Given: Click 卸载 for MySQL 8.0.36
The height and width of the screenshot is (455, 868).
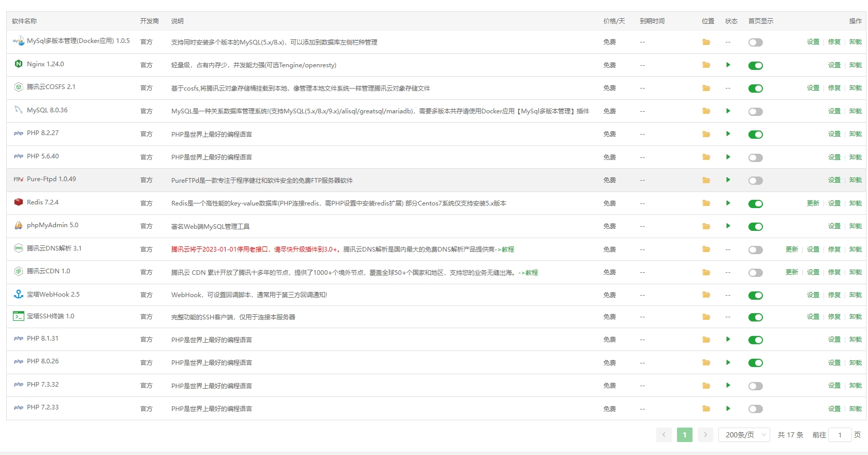Looking at the screenshot, I should [856, 111].
